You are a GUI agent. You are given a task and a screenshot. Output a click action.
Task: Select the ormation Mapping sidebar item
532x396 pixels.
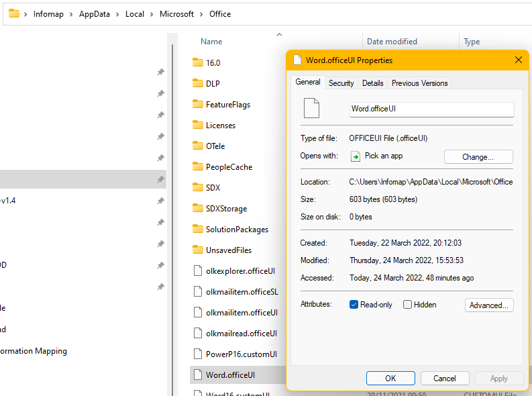pyautogui.click(x=34, y=351)
